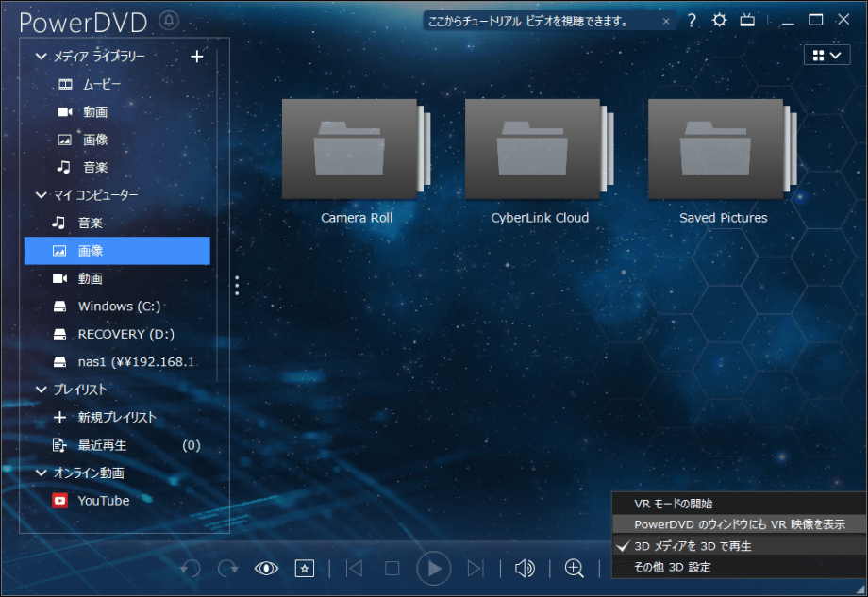Rotate right with clockwise arrow icon

[x=227, y=568]
